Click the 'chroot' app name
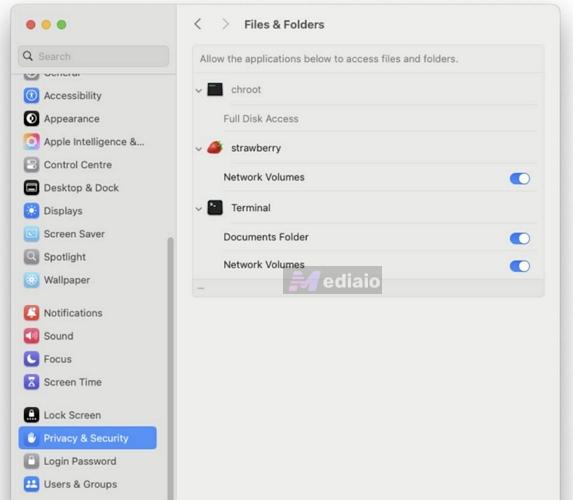 point(246,90)
